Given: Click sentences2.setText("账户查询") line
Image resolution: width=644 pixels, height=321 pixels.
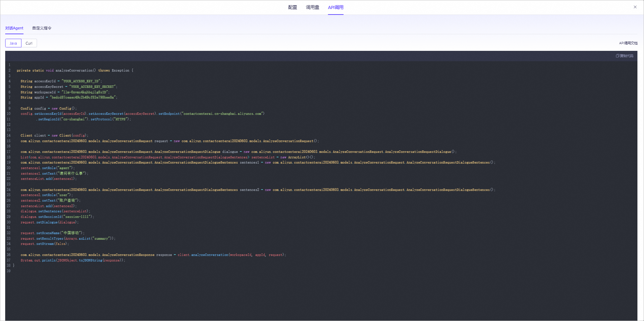Looking at the screenshot, I should click(51, 201).
